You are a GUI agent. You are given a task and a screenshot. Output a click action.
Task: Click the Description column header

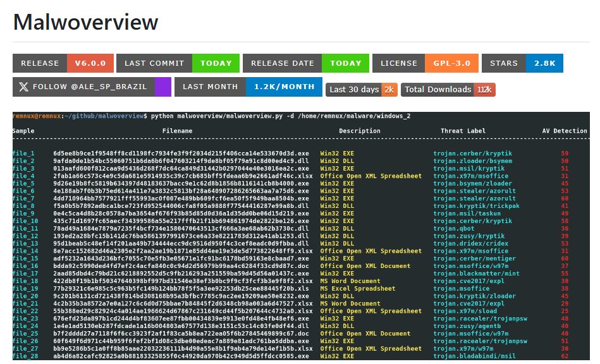click(360, 131)
